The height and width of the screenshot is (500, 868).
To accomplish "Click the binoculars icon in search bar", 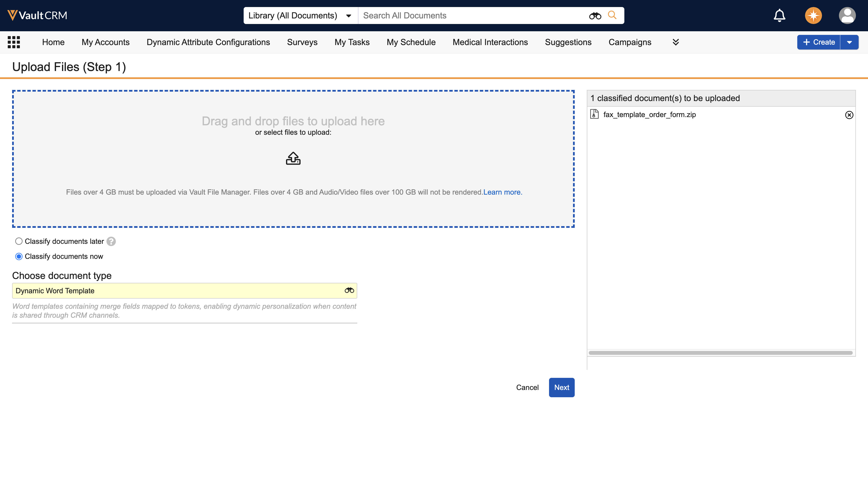I will click(595, 16).
